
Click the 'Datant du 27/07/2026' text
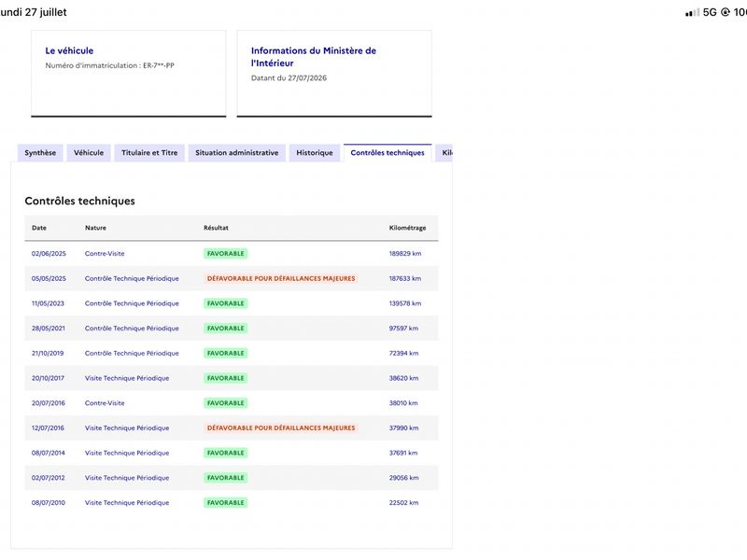point(289,78)
